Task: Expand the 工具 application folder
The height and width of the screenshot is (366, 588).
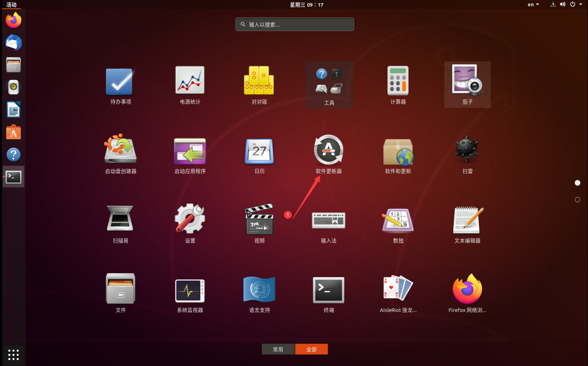Action: [329, 85]
